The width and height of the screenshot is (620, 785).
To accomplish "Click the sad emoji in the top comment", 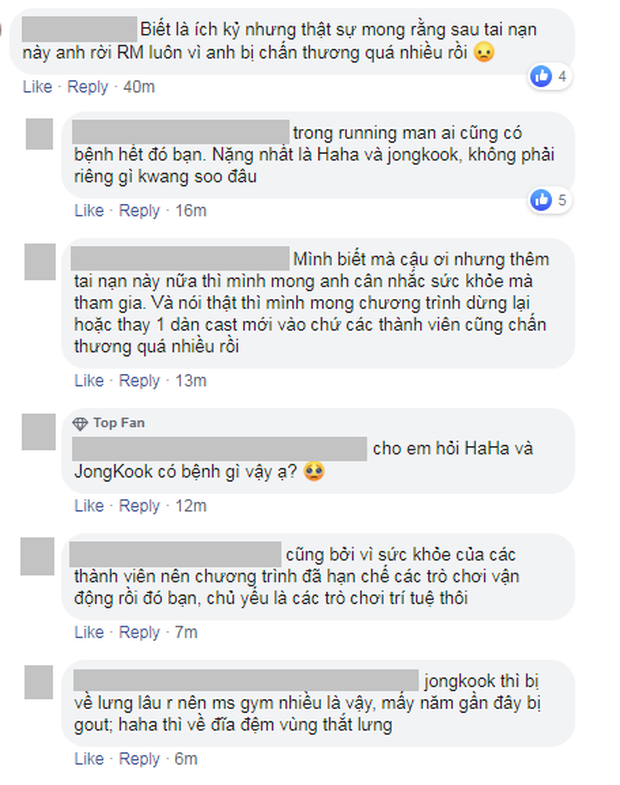I will click(484, 52).
